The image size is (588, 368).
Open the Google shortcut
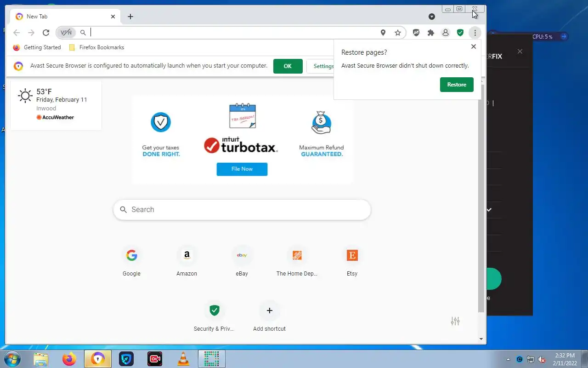click(x=132, y=261)
